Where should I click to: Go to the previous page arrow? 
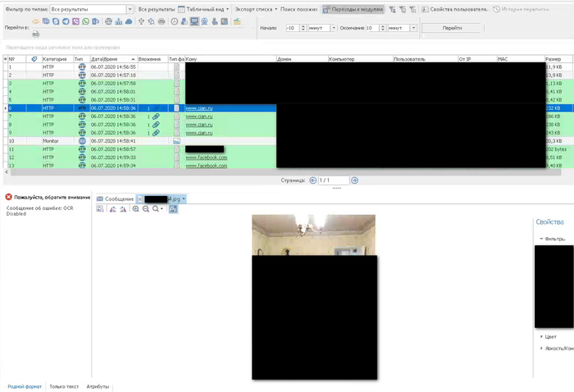coord(312,180)
